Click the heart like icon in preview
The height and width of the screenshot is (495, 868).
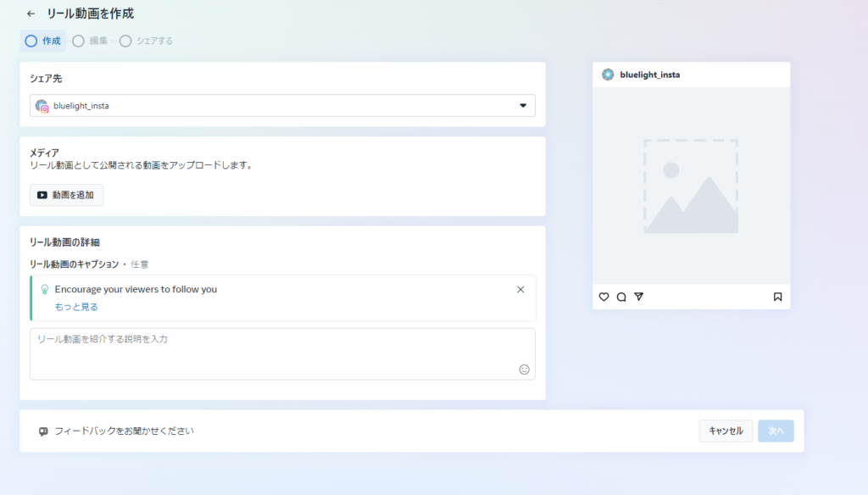(604, 297)
